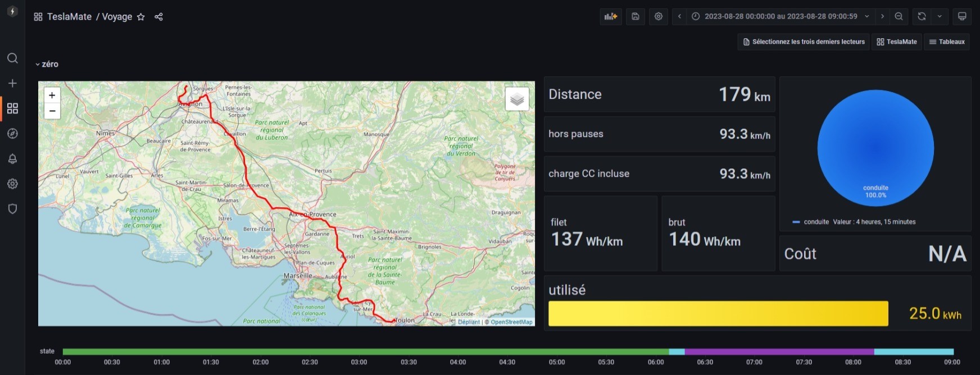The height and width of the screenshot is (375, 980).
Task: Click the Aix-en-Provence label on the map
Action: 312,214
